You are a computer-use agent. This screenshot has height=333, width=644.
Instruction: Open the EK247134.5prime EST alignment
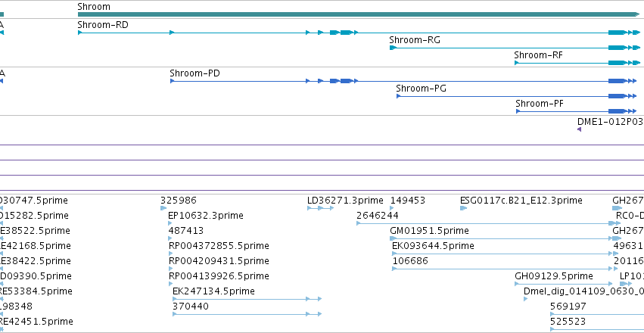(247, 299)
